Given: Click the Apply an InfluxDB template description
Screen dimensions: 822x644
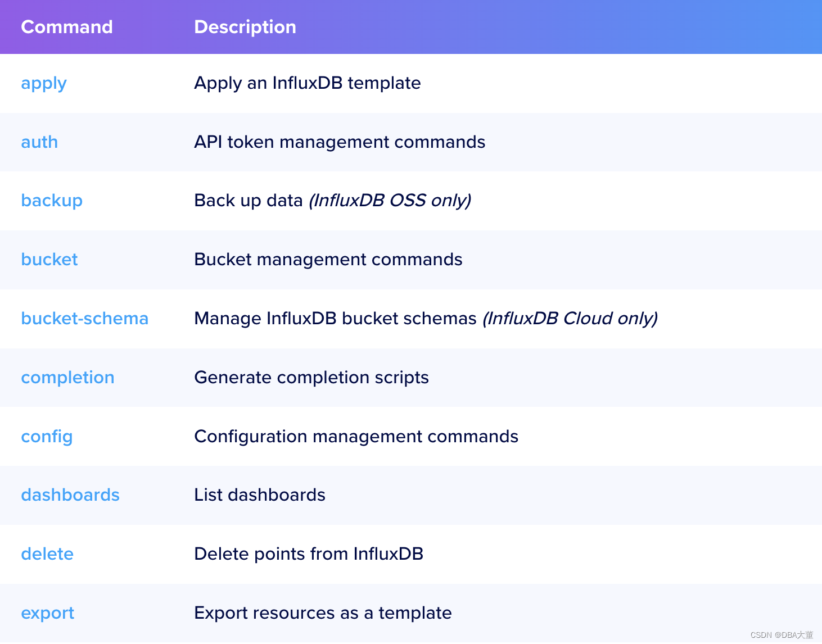Looking at the screenshot, I should 307,83.
